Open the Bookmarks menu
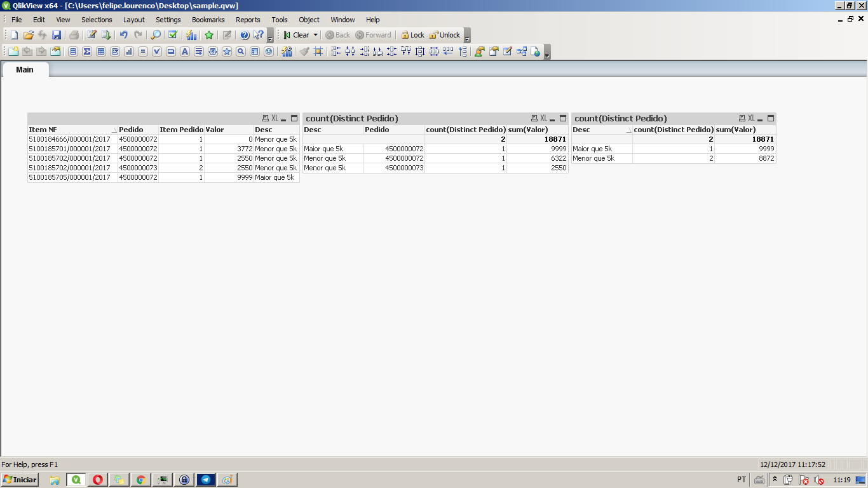 point(208,20)
